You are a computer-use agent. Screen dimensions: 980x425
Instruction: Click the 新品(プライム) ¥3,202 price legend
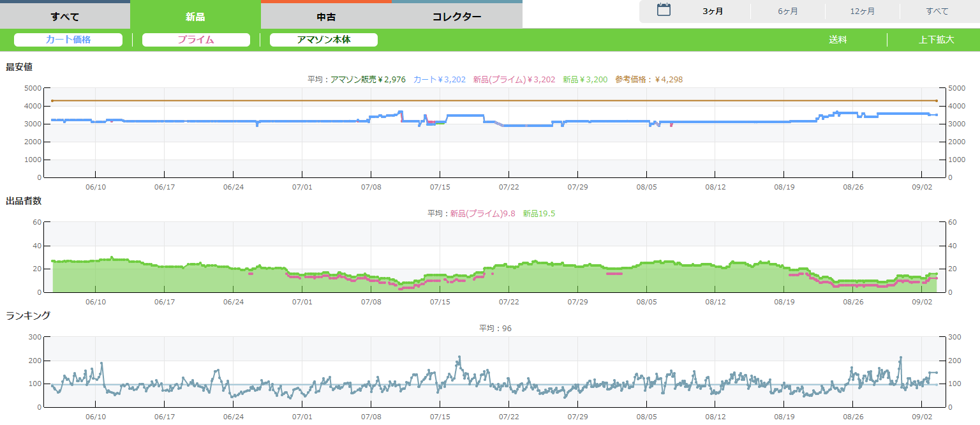pos(514,80)
